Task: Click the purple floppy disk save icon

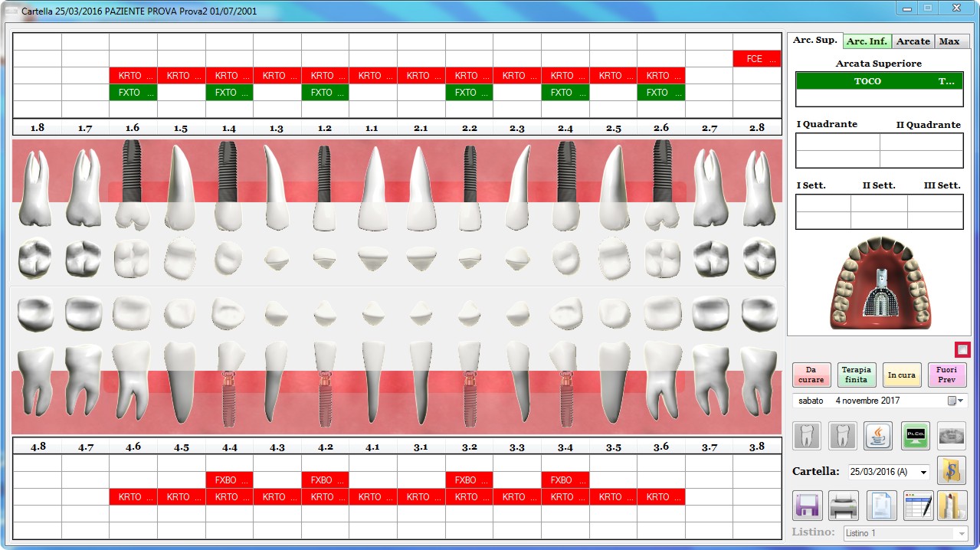Action: 807,506
